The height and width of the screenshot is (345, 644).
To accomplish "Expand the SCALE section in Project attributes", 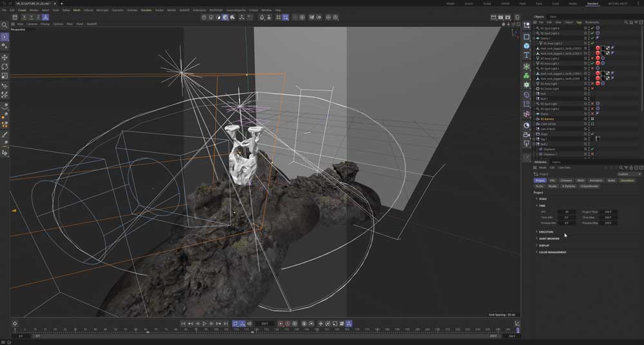I will pyautogui.click(x=542, y=199).
